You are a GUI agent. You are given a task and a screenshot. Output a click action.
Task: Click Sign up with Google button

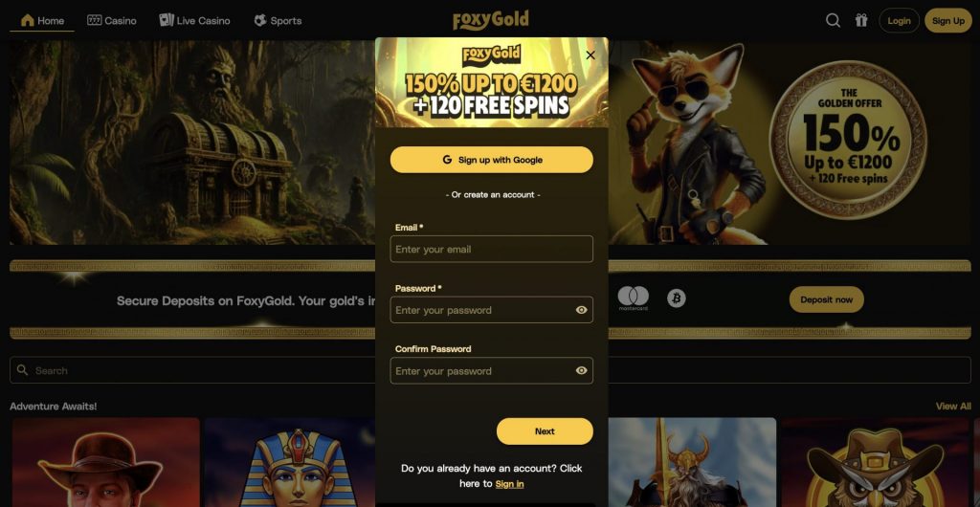pos(491,160)
